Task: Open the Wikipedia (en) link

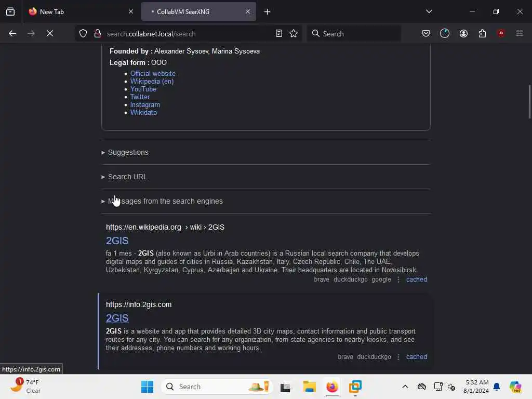Action: click(152, 81)
